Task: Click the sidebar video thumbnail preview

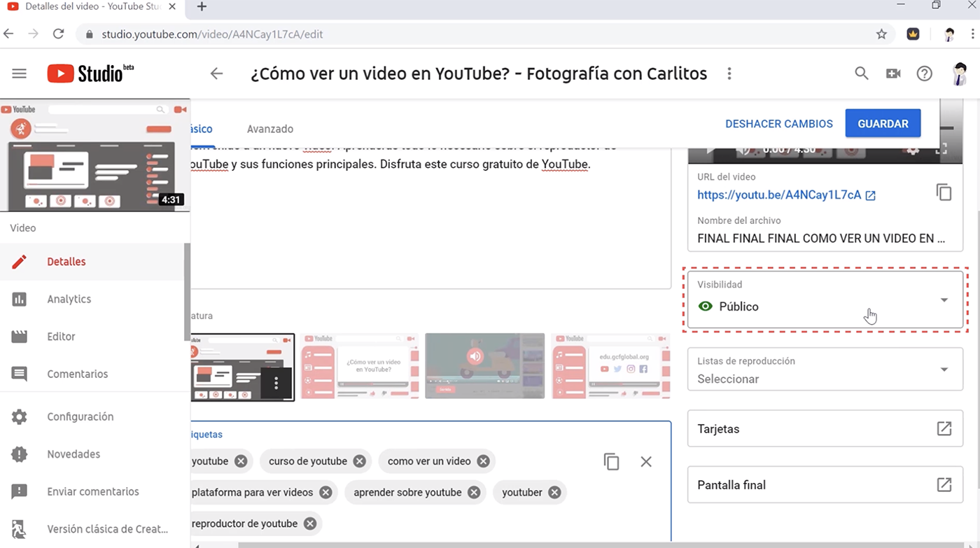Action: coord(94,155)
